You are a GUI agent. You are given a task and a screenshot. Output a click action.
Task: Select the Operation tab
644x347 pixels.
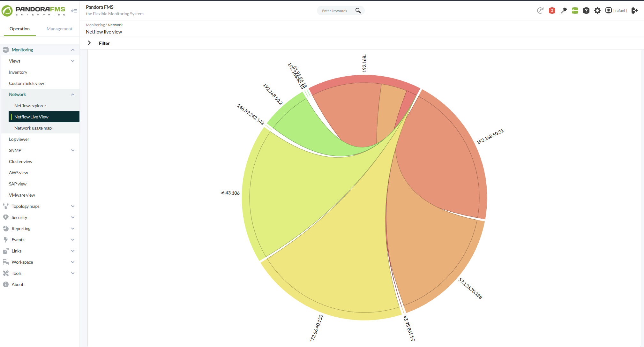click(x=19, y=29)
